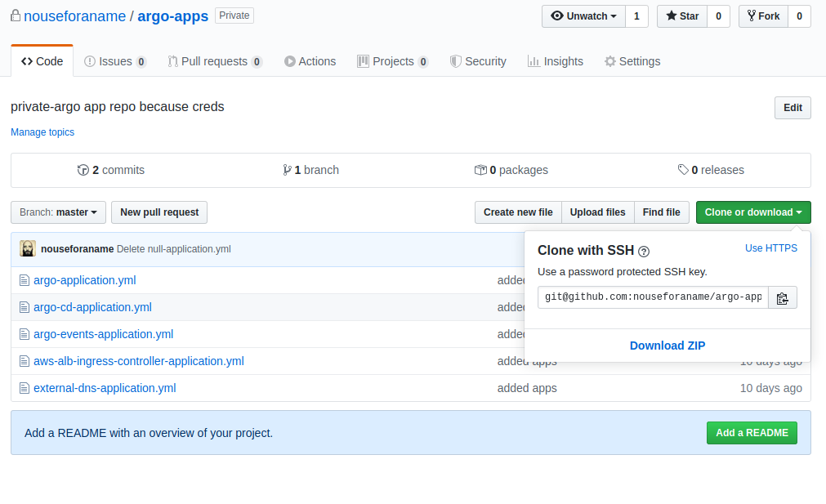Fork the argo-apps repository

point(763,16)
